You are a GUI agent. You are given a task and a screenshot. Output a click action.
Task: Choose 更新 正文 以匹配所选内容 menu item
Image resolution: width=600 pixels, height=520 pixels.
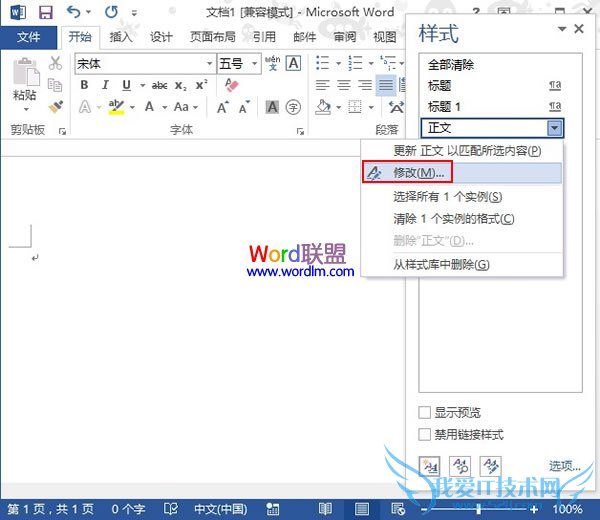coord(462,151)
